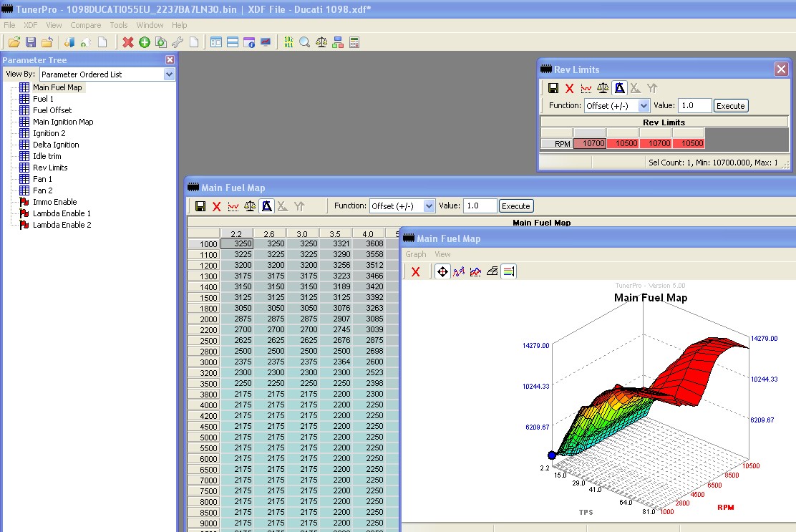796x532 pixels.
Task: Open the Compare menu
Action: coord(85,25)
